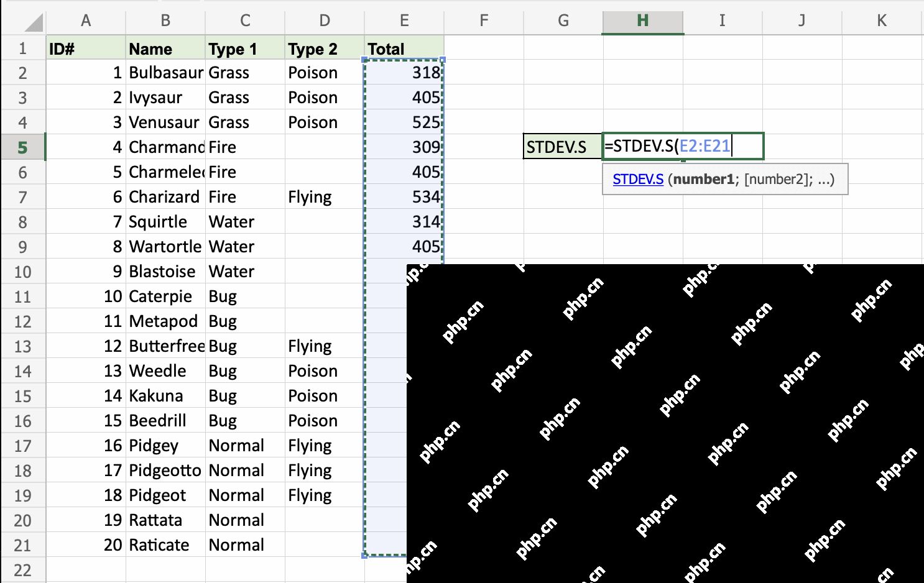
Task: Select the Type 2 header cell
Action: 325,48
